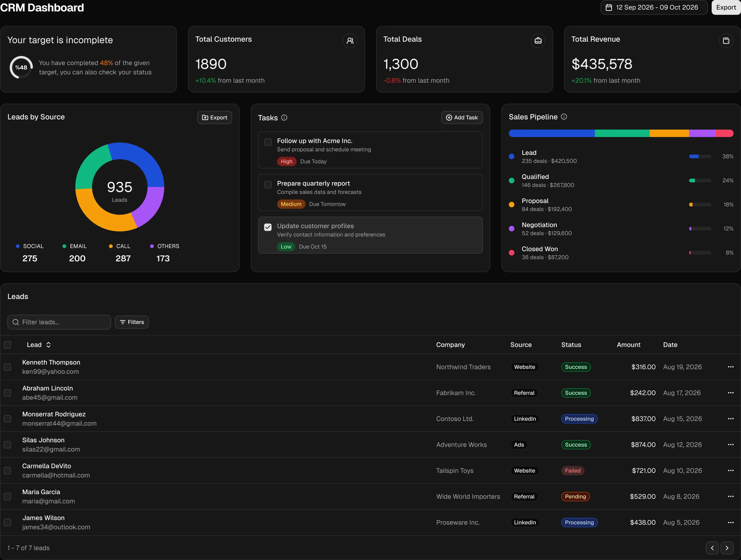The image size is (741, 560).
Task: Click the Website source badge for Tailspin Toys
Action: coord(524,470)
